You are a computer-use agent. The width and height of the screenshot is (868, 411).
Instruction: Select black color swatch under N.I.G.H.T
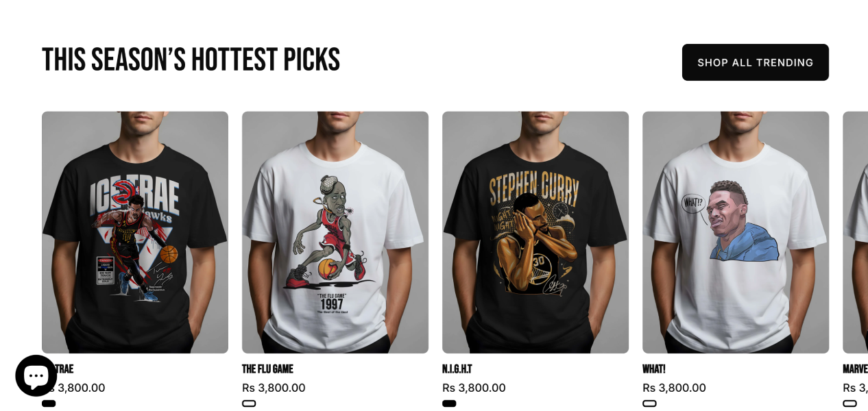pyautogui.click(x=449, y=403)
